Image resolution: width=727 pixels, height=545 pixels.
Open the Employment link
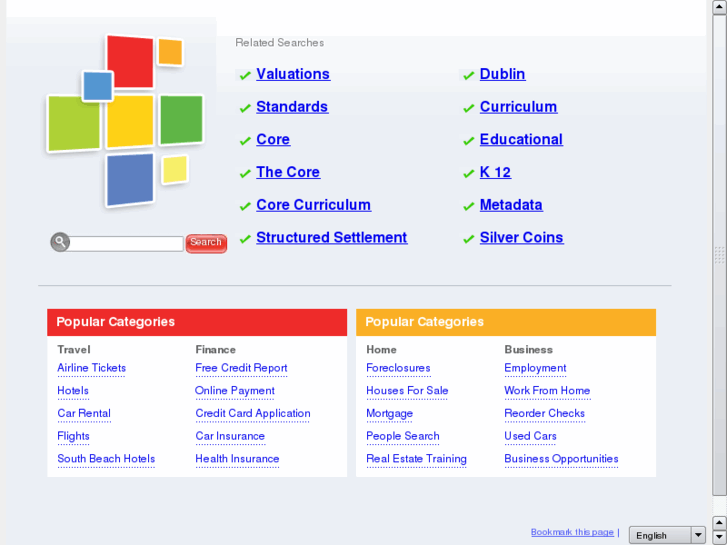click(535, 368)
